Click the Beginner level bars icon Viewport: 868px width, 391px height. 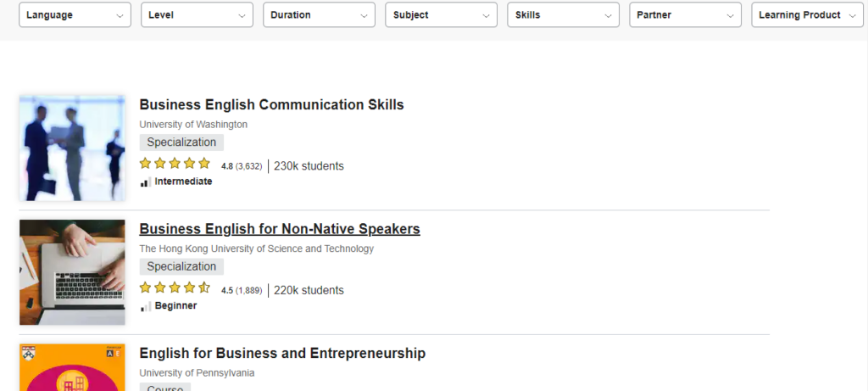click(146, 305)
